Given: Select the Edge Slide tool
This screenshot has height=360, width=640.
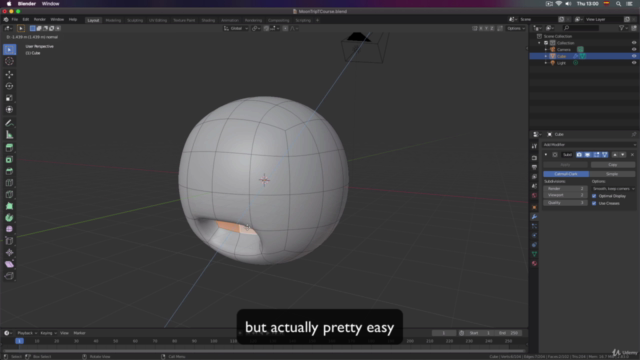Looking at the screenshot, I should (x=9, y=241).
